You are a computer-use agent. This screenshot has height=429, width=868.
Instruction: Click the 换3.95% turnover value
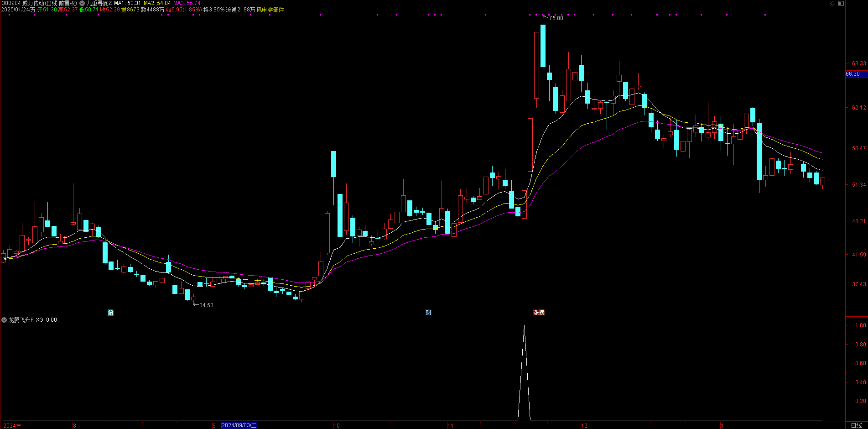[x=214, y=10]
